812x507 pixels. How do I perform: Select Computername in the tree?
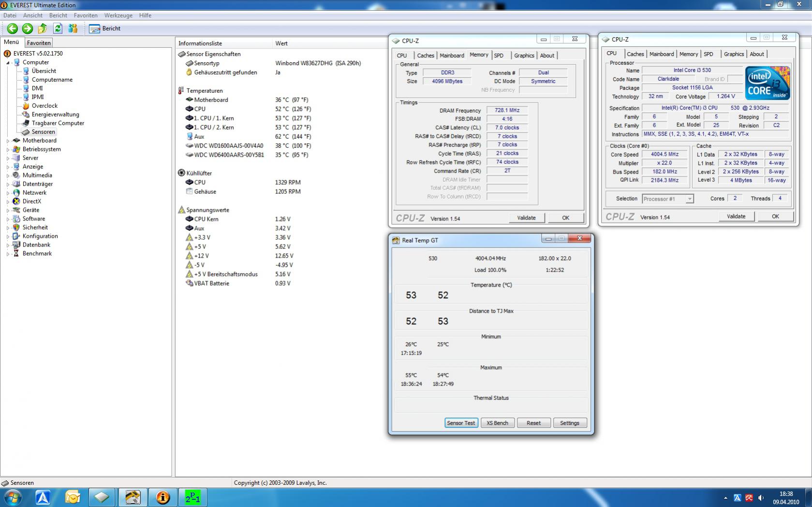(x=52, y=80)
